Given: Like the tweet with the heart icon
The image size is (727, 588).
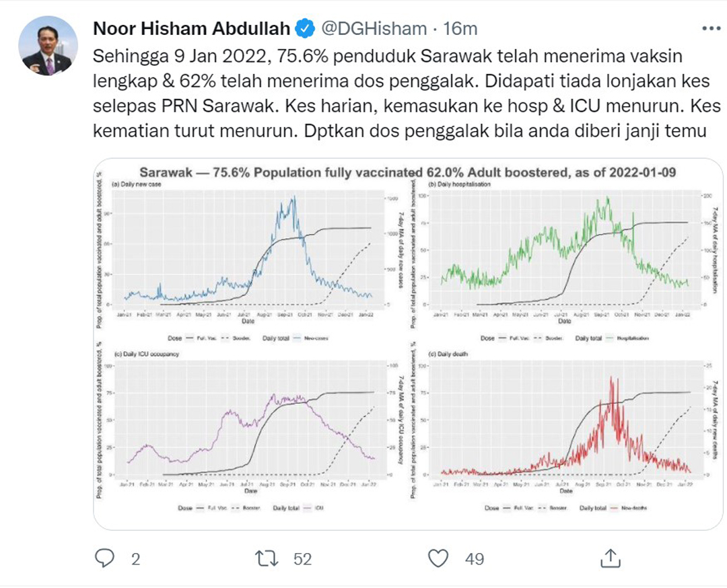Looking at the screenshot, I should click(x=438, y=558).
